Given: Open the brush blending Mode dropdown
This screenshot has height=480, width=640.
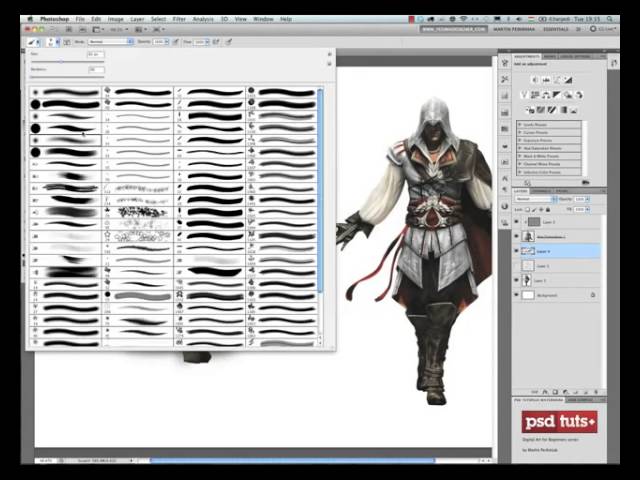Looking at the screenshot, I should pos(109,42).
